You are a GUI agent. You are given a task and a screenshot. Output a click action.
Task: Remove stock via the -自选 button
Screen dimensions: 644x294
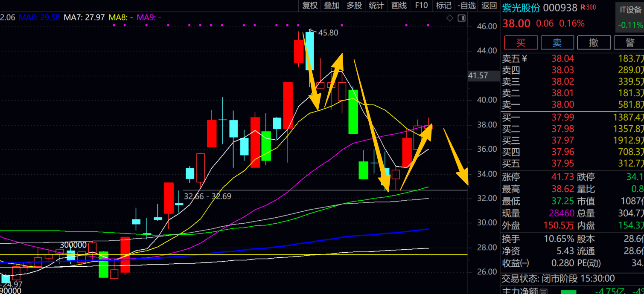466,6
